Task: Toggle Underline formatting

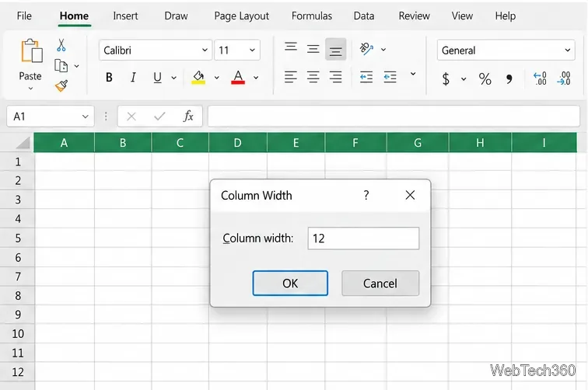Action: [157, 78]
